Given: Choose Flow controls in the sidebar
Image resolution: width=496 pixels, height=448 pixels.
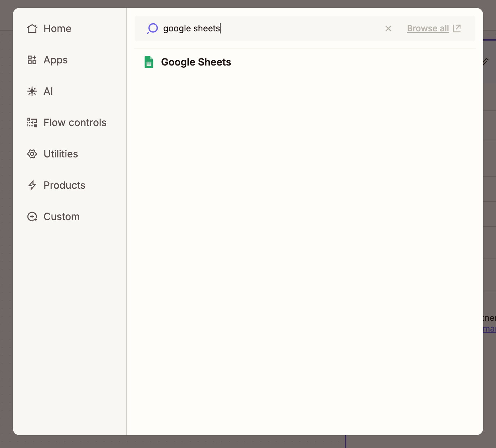Looking at the screenshot, I should pos(67,123).
